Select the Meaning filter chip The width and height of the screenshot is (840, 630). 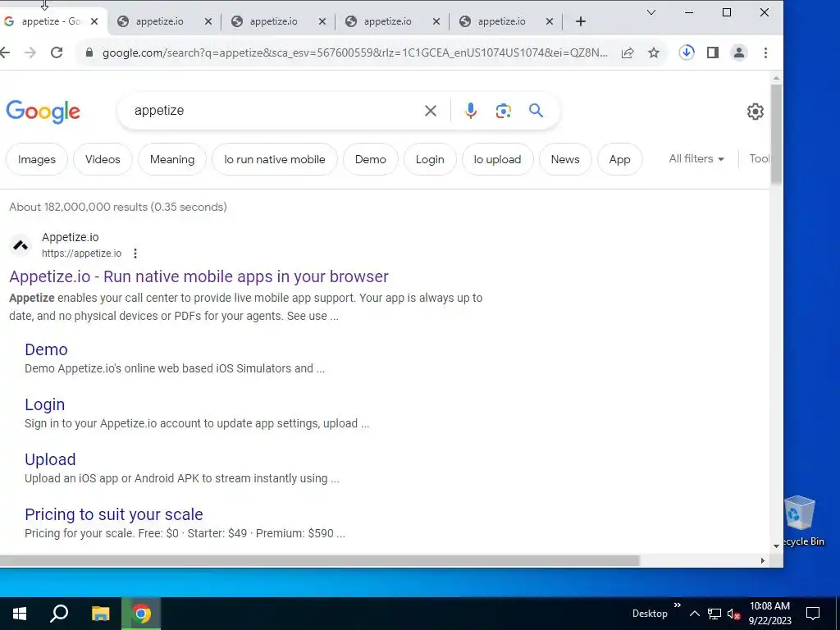[172, 160]
